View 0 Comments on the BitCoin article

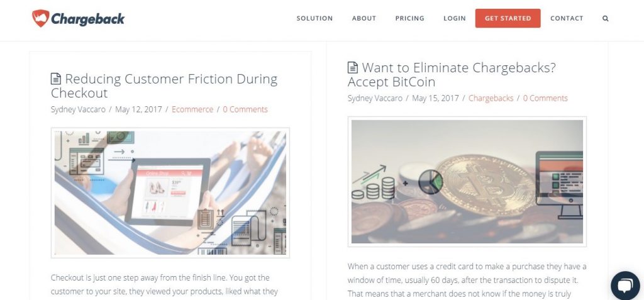tap(545, 98)
